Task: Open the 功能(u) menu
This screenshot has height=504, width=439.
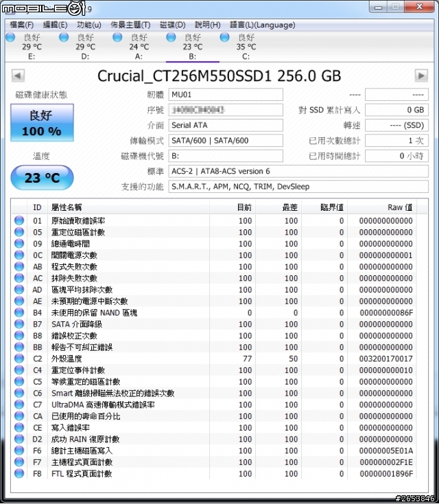Action: (89, 25)
